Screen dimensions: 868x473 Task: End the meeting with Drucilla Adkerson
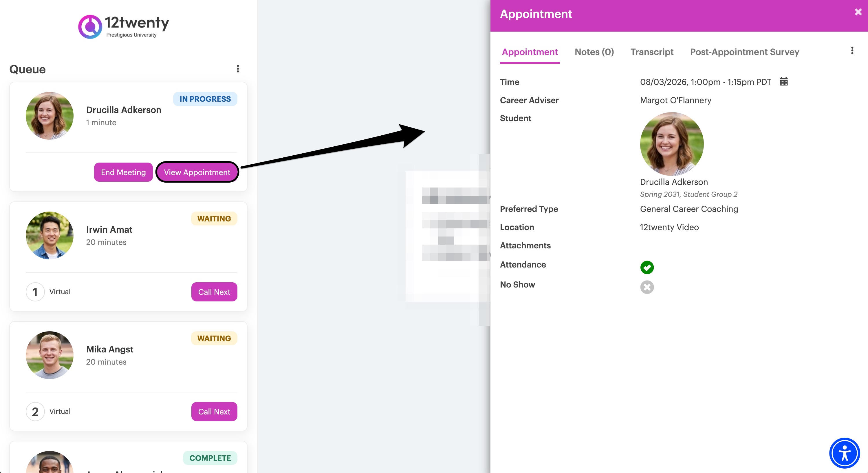[x=123, y=172]
